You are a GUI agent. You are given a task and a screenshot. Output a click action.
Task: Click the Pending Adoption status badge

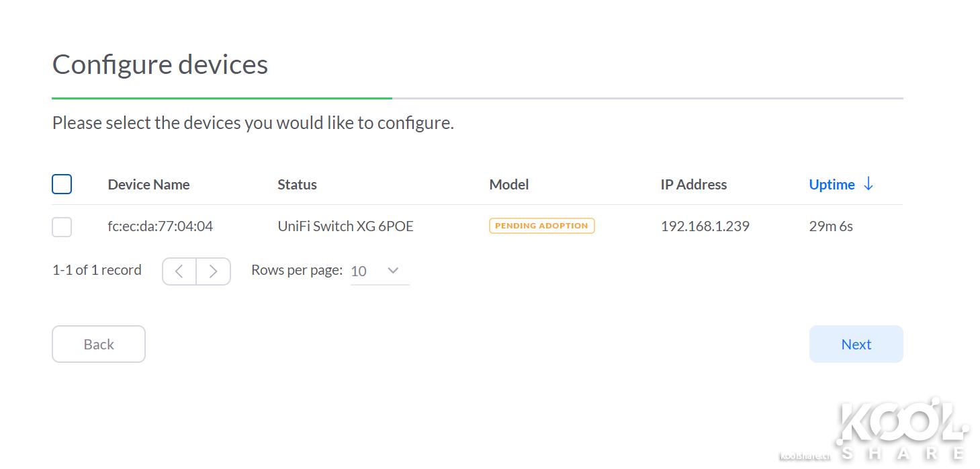click(541, 226)
